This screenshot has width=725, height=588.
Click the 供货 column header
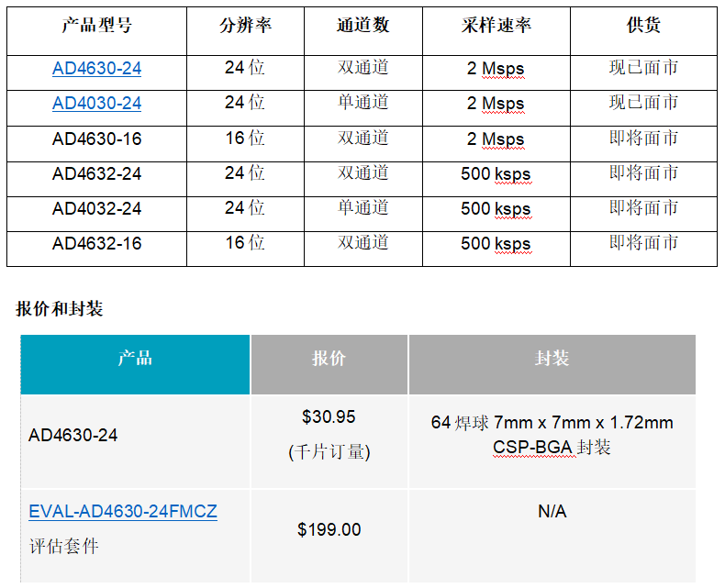[x=643, y=26]
